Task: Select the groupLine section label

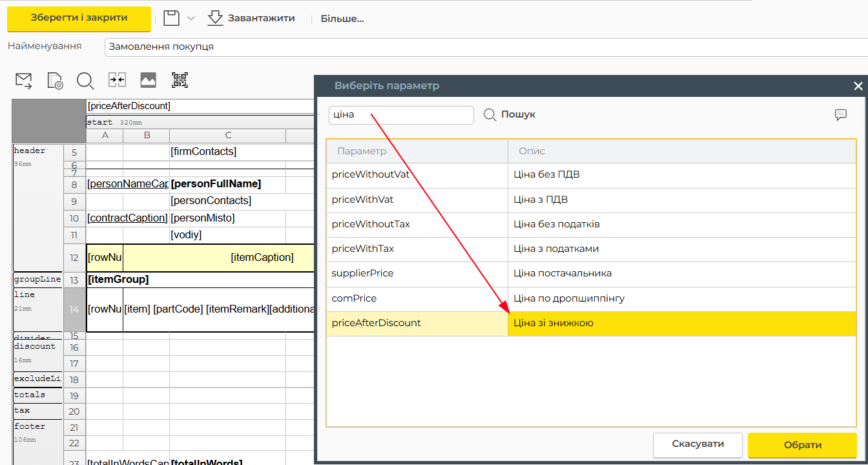Action: click(x=37, y=280)
